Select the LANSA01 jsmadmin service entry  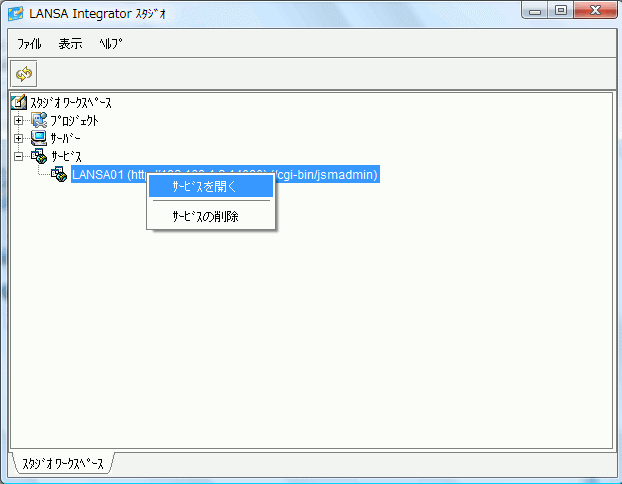point(225,174)
